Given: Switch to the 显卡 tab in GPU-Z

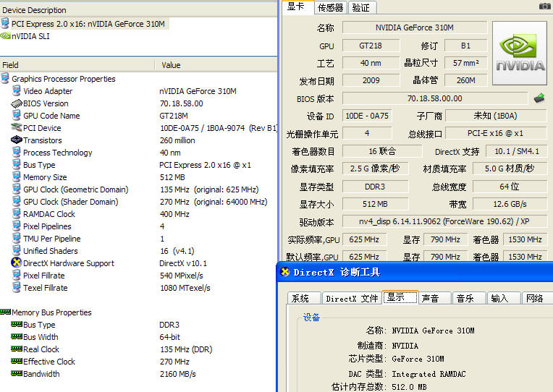Looking at the screenshot, I should point(297,7).
